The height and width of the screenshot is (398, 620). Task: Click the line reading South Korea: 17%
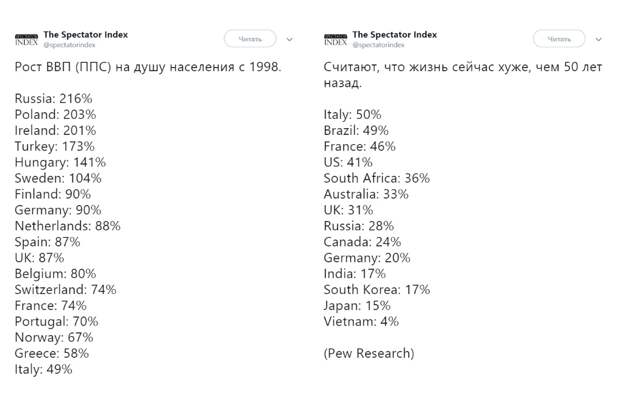(x=377, y=290)
